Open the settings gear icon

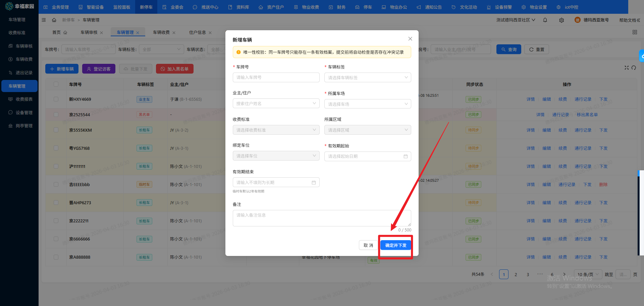(561, 20)
